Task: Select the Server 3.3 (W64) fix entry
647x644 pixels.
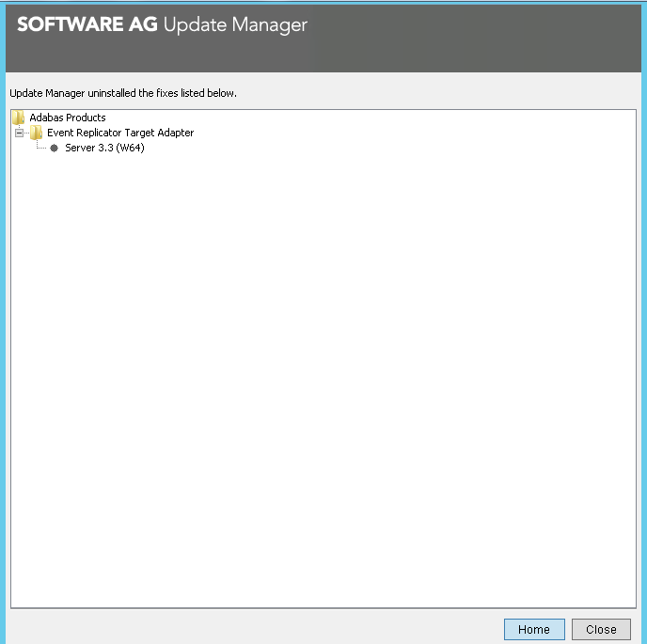Action: (x=104, y=148)
